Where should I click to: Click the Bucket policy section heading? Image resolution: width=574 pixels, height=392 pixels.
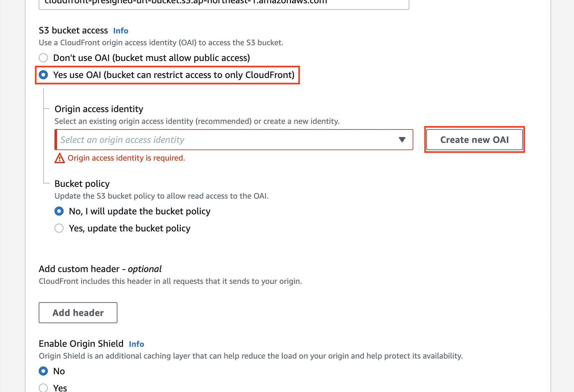pyautogui.click(x=82, y=184)
